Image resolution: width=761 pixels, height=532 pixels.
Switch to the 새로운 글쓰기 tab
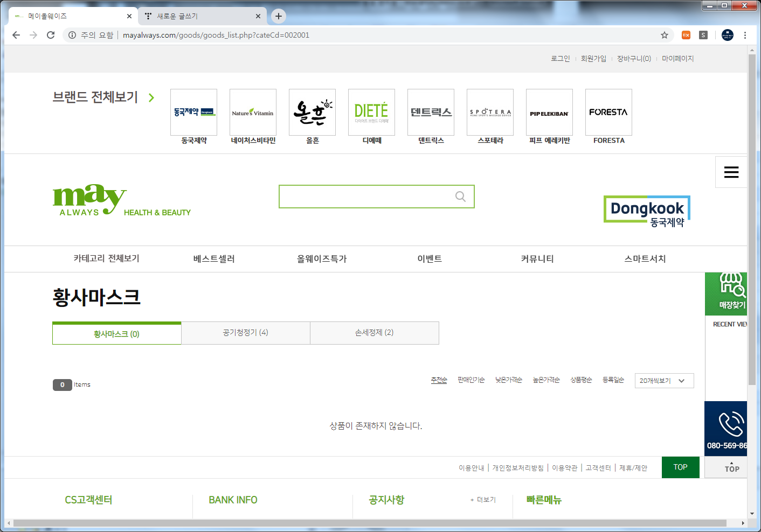coord(202,16)
